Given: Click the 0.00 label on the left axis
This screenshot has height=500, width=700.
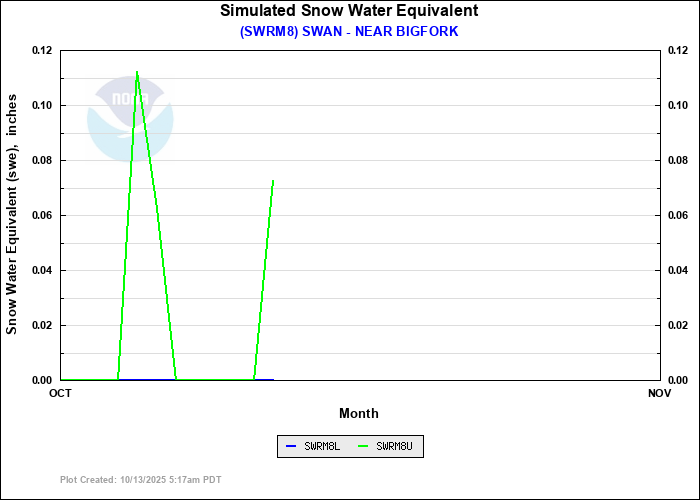Looking at the screenshot, I should (x=41, y=380).
